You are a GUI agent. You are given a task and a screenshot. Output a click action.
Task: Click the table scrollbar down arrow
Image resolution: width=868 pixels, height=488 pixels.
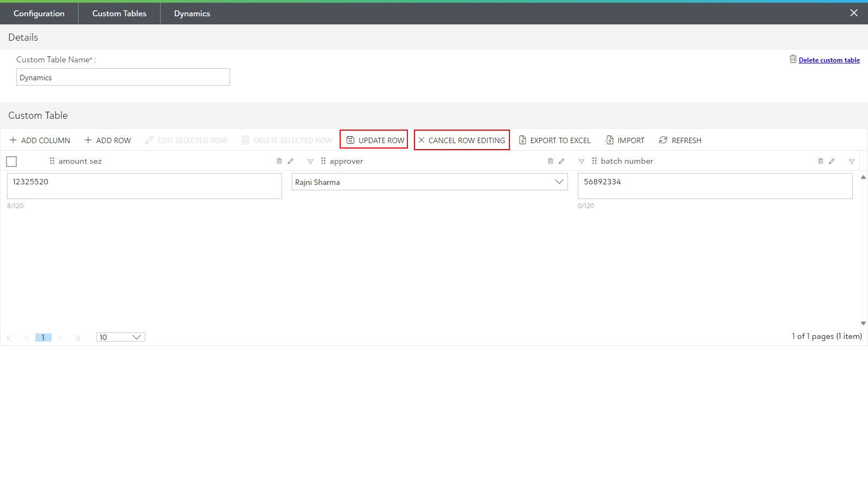[863, 323]
